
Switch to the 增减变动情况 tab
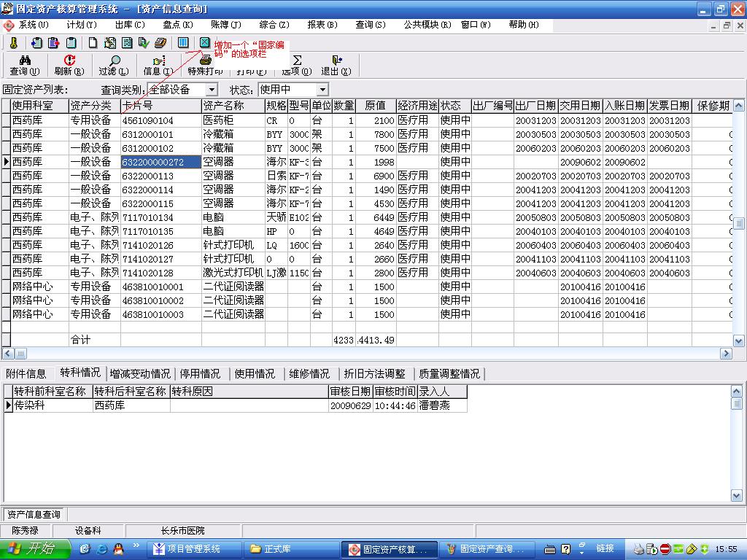(x=139, y=374)
